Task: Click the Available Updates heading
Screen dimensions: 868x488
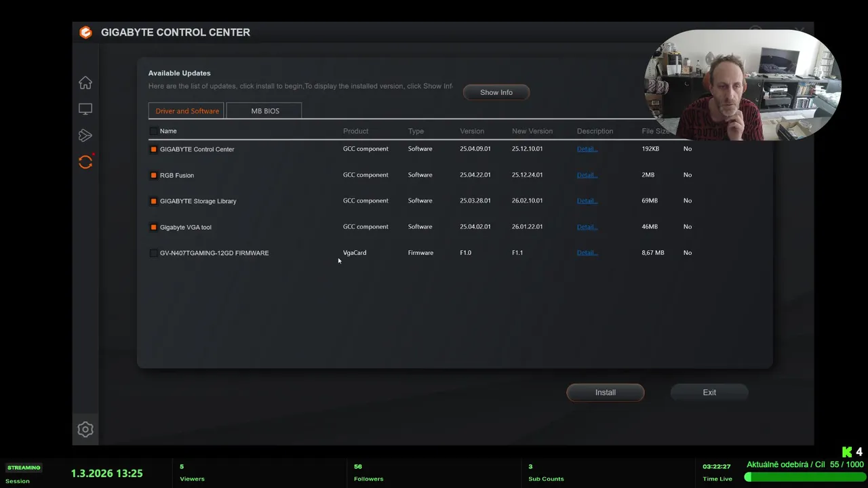Action: tap(180, 73)
